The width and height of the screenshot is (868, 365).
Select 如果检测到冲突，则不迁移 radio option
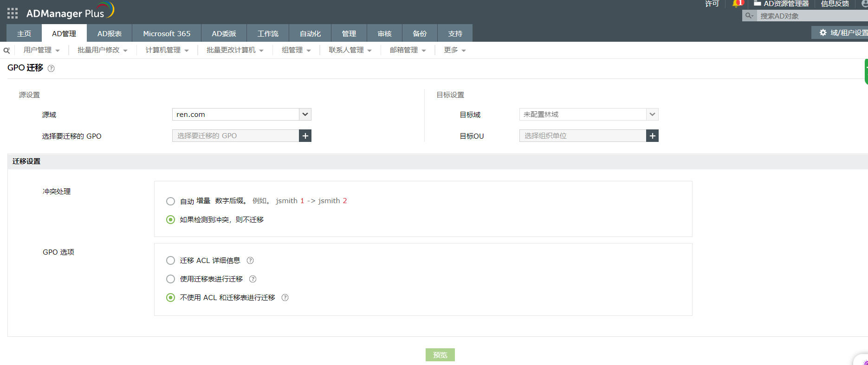click(x=170, y=220)
